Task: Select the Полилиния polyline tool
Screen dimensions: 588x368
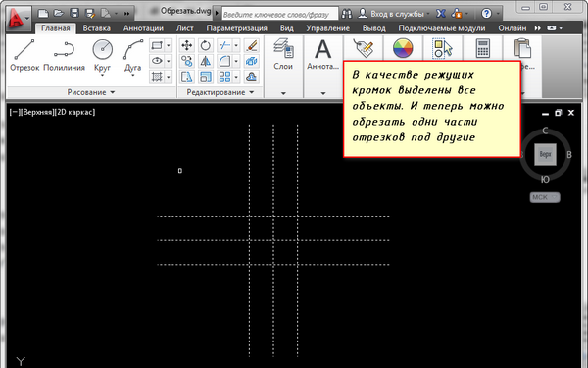Action: coord(64,56)
